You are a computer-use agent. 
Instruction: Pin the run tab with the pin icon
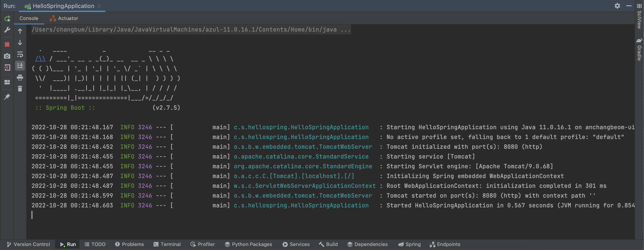coord(7,97)
